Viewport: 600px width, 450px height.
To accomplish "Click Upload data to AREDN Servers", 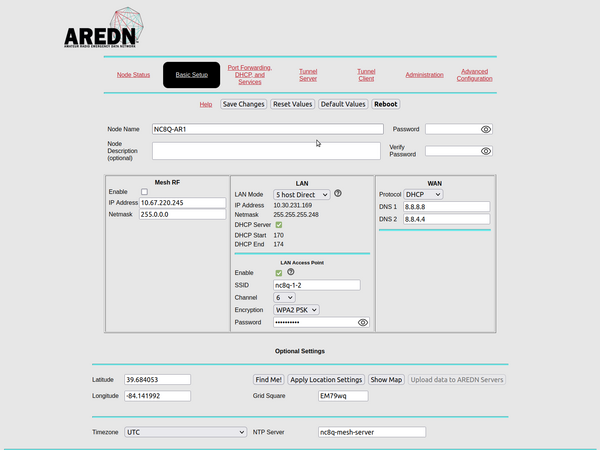I will [x=457, y=380].
